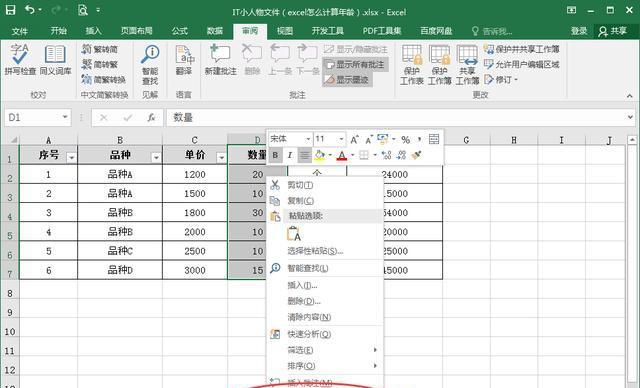Switch to the 公式 formulas tab

click(x=180, y=31)
